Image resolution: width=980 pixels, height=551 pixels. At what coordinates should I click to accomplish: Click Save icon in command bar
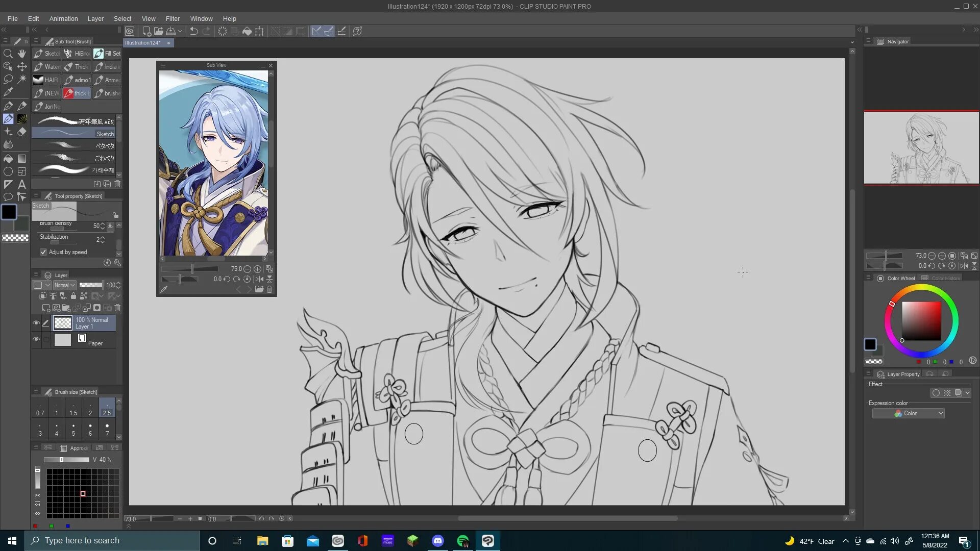(171, 31)
